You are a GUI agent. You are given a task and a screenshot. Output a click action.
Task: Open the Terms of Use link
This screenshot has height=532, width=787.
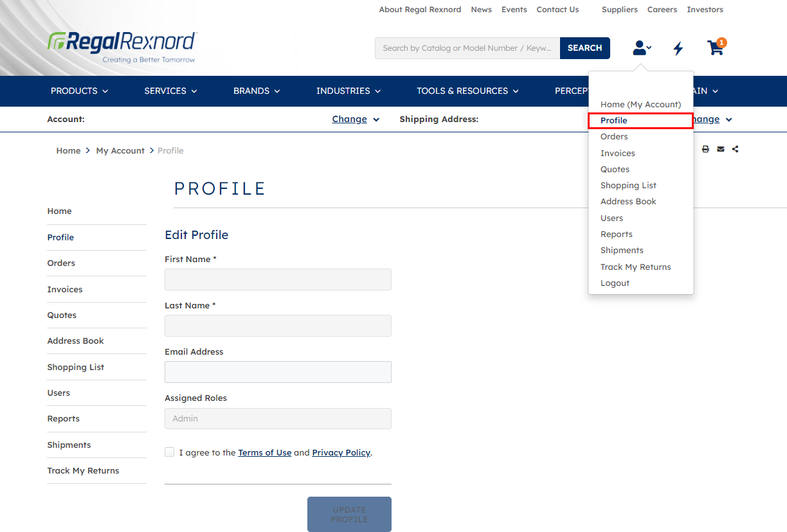click(265, 453)
